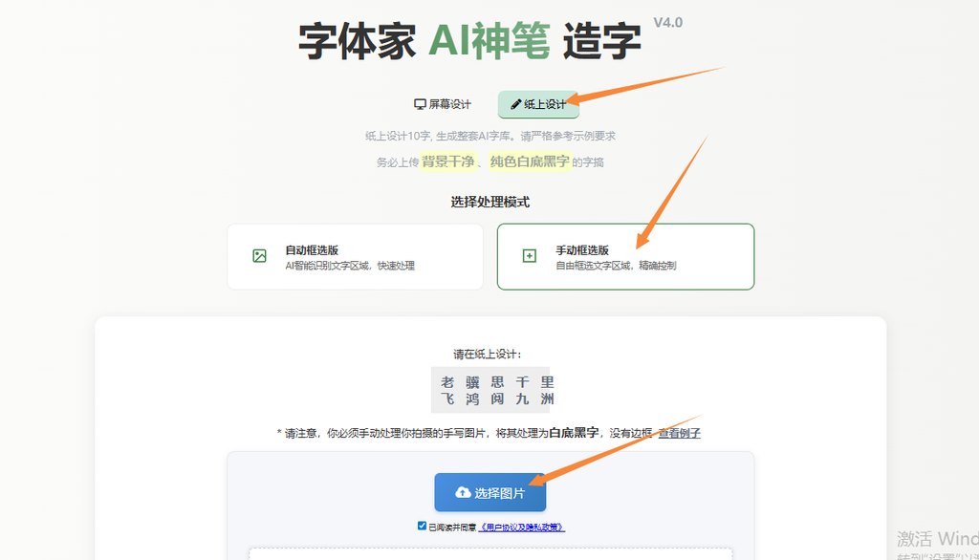This screenshot has height=560, width=979.
Task: Click the cloud upload icon on 选择图片
Action: [x=463, y=492]
